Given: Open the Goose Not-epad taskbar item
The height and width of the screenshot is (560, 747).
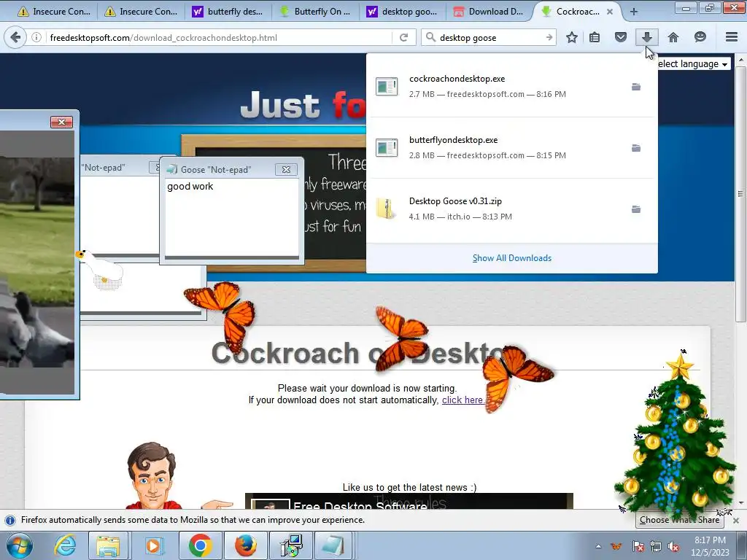Looking at the screenshot, I should point(333,545).
